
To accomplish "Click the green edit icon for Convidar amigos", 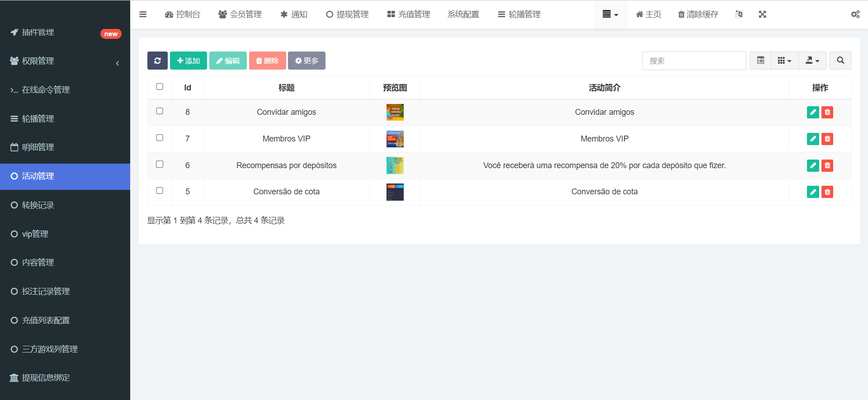I will 813,112.
